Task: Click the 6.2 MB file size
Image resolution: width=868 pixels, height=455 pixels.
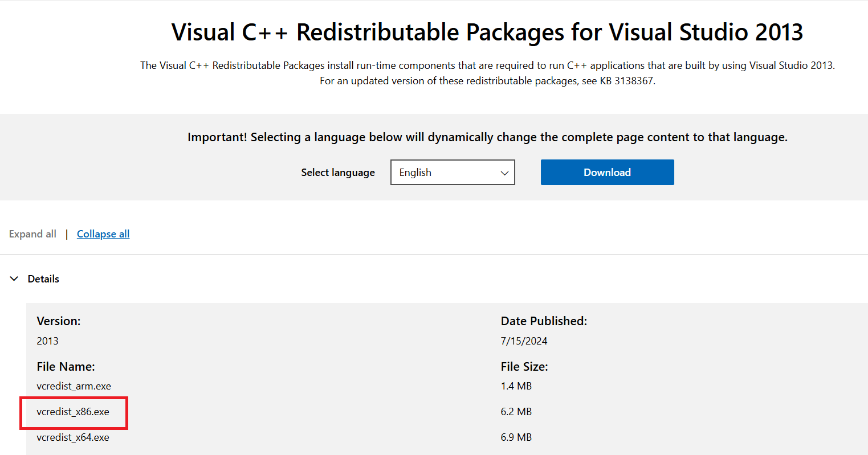Action: click(x=516, y=412)
